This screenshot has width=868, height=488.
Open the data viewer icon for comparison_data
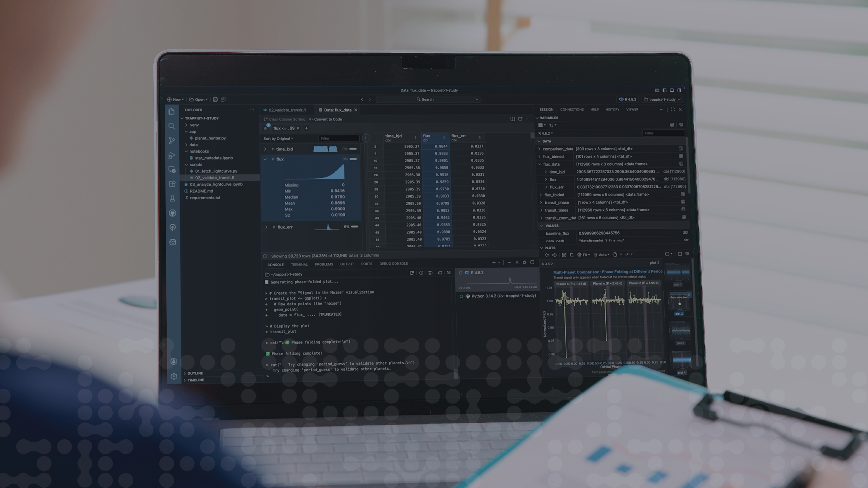click(x=681, y=148)
